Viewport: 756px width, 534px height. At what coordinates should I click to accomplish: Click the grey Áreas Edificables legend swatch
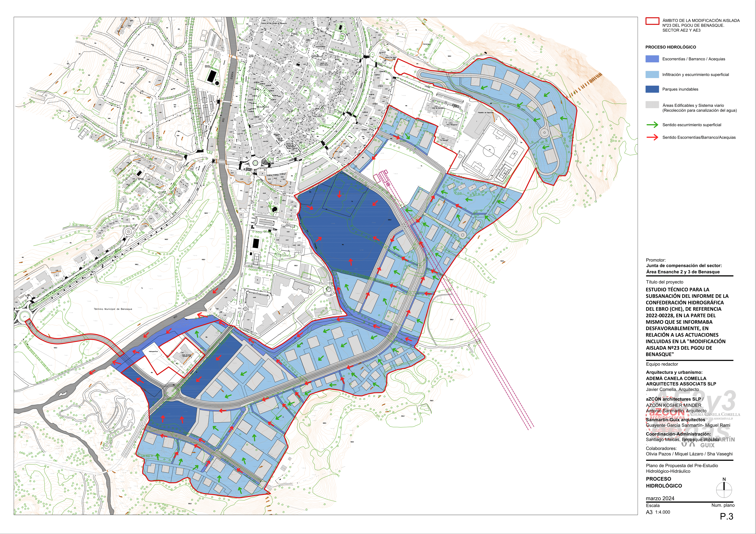652,105
